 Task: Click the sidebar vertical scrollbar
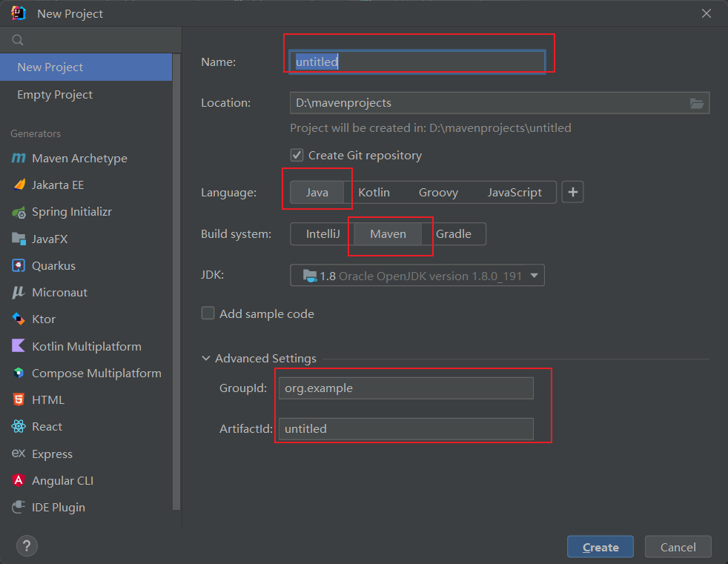tap(176, 282)
